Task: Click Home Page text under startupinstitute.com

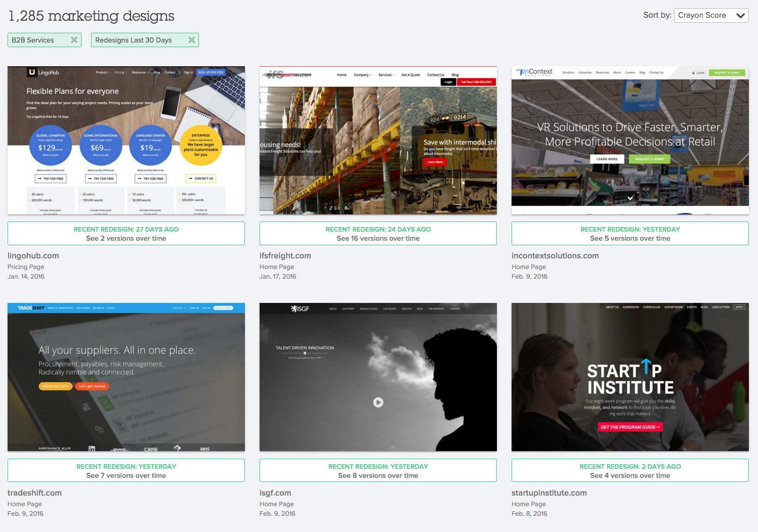Action: (x=529, y=504)
